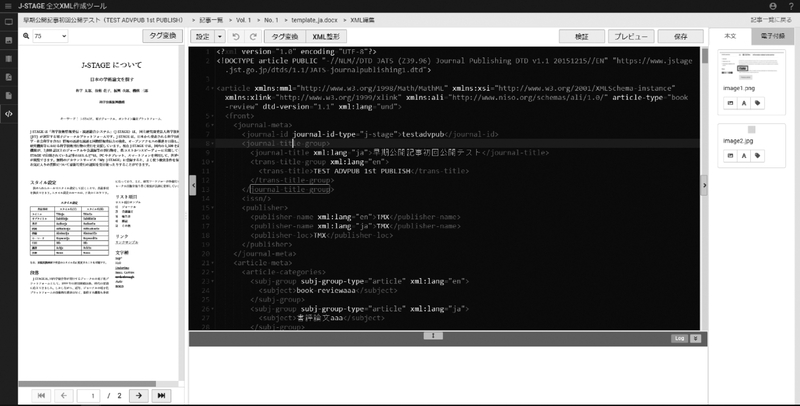Open template.ja.docx in the breadcrumb
Screen dimensions: 800x406
point(314,20)
